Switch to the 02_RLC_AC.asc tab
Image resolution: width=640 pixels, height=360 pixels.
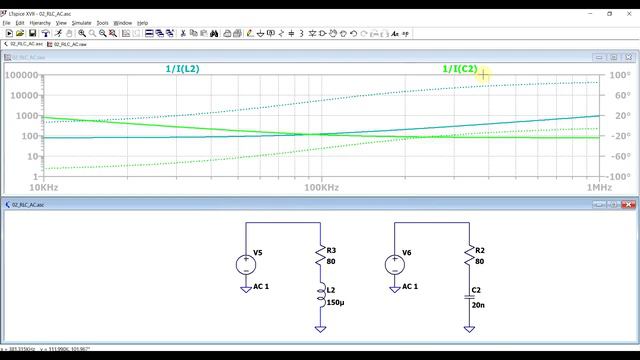click(24, 44)
